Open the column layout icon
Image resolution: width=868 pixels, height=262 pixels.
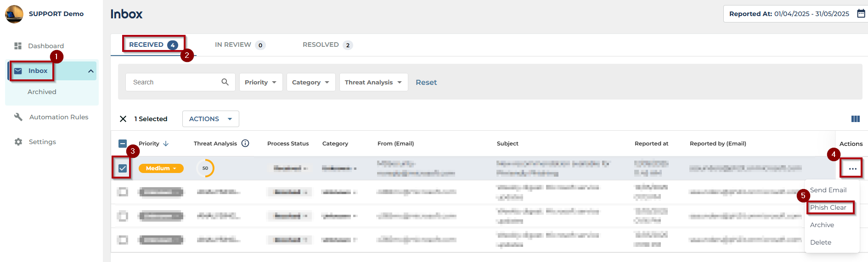click(x=855, y=119)
